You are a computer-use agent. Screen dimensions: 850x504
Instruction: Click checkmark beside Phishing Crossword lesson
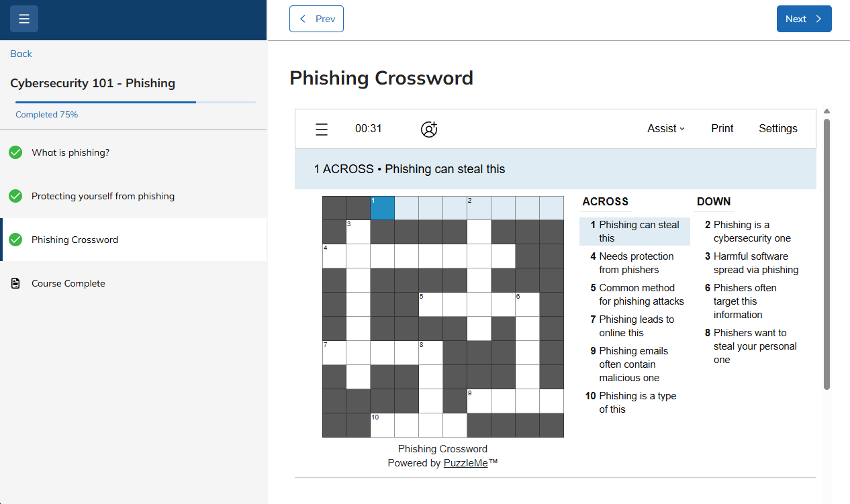point(15,240)
